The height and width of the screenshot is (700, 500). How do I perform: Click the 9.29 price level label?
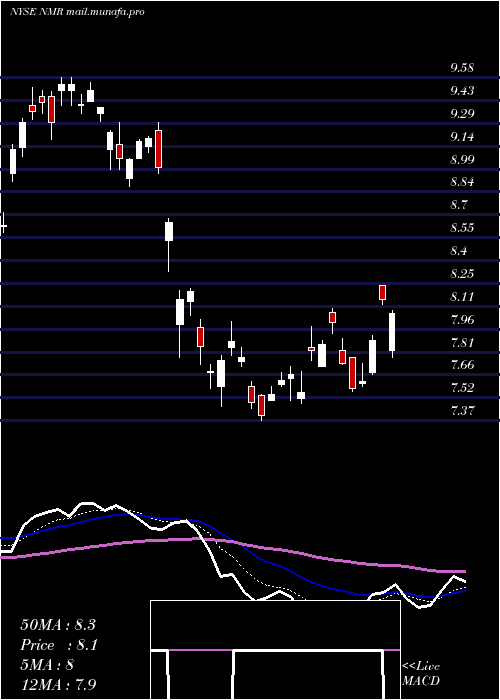(x=462, y=113)
